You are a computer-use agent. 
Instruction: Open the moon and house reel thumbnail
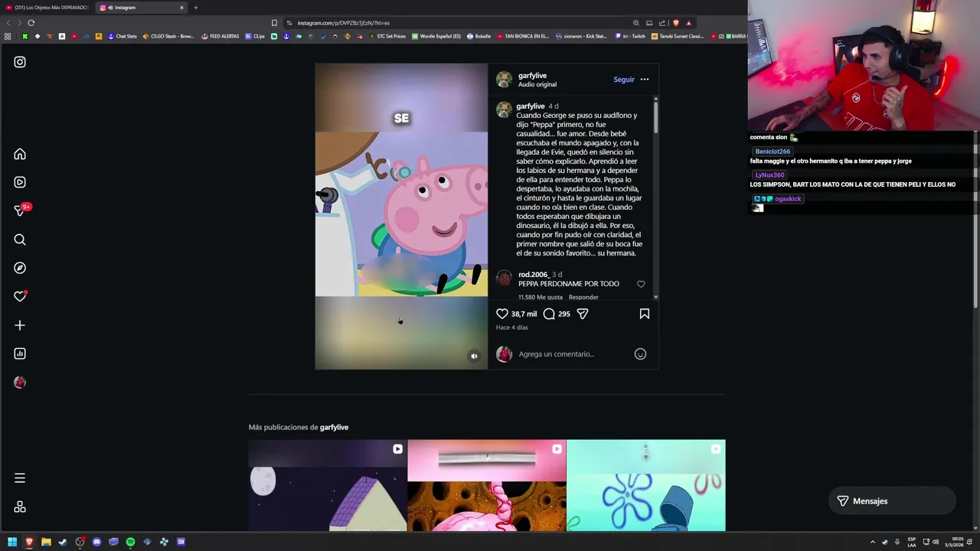(x=328, y=485)
